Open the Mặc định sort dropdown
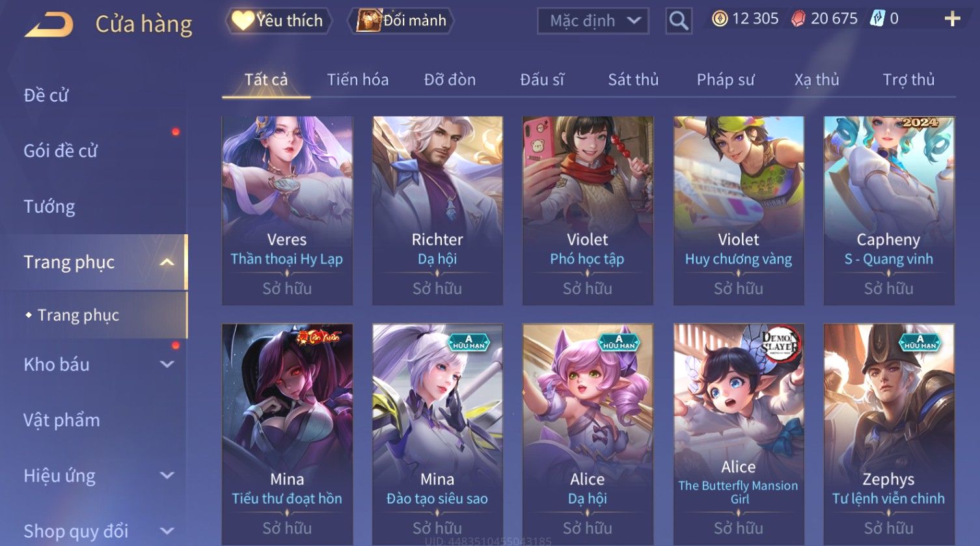 click(593, 21)
